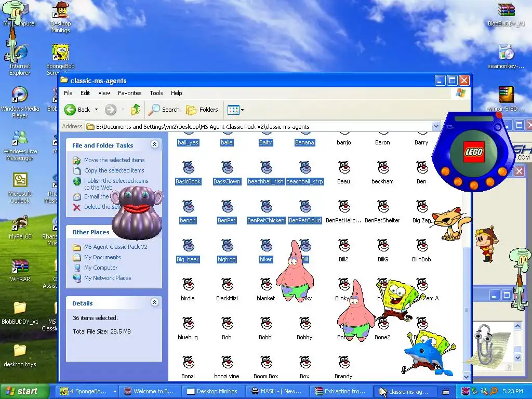
Task: Click the green Back arrow button
Action: [x=70, y=110]
